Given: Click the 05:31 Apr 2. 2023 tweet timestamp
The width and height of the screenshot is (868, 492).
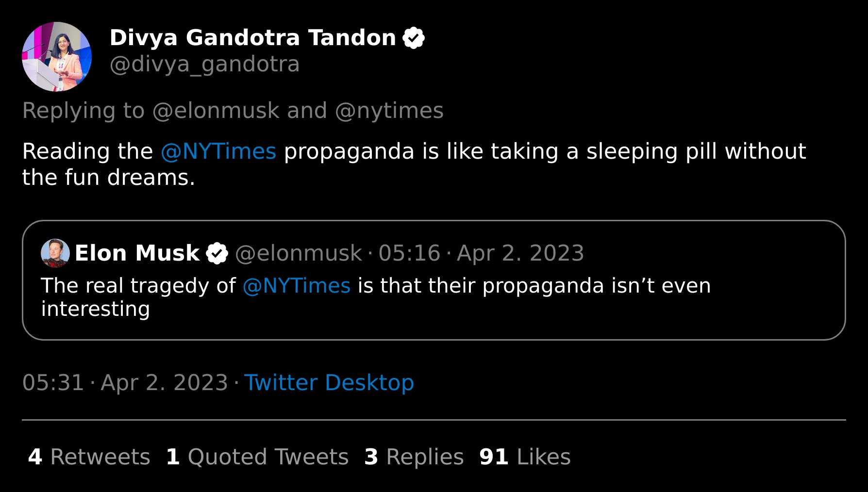Looking at the screenshot, I should 125,383.
